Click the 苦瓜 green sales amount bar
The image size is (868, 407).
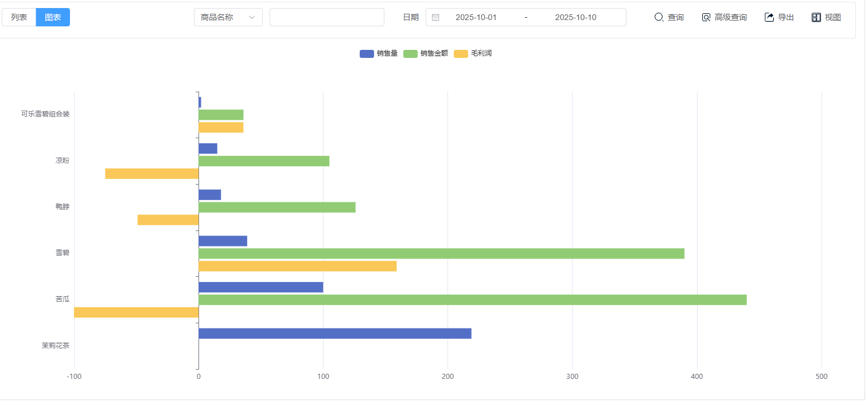tap(472, 300)
